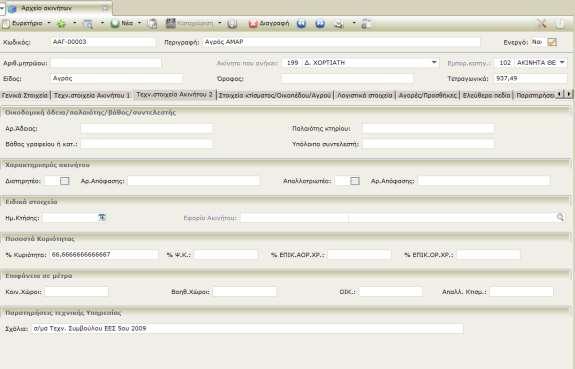Click the Κοιν.Χώροι input field
Screen dimensions: 575x369
[x=77, y=292]
